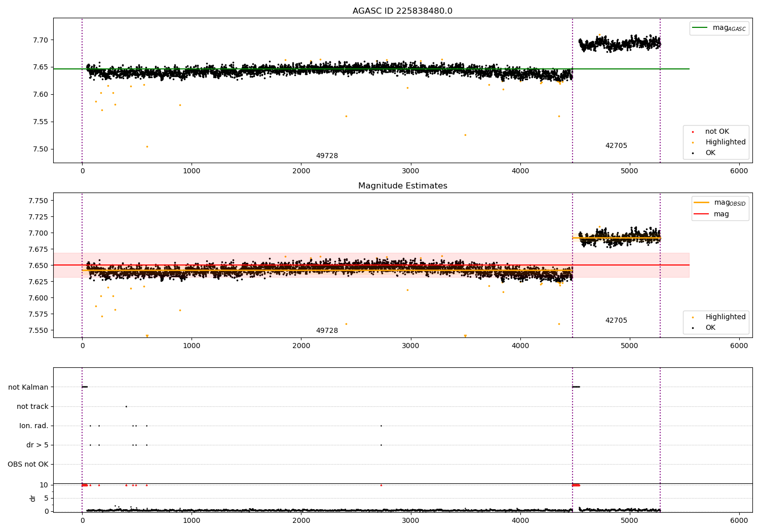Click obsid label '42705' in Magnitude Estimates plot

(x=616, y=321)
